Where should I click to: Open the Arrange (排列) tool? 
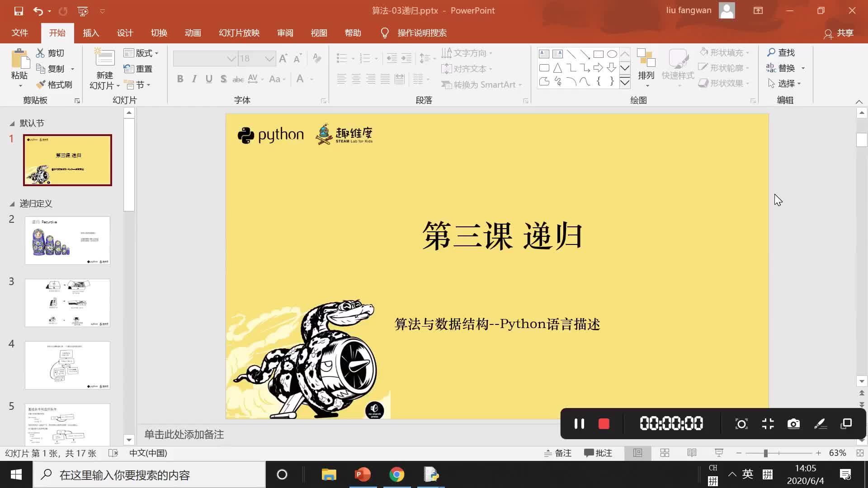646,67
